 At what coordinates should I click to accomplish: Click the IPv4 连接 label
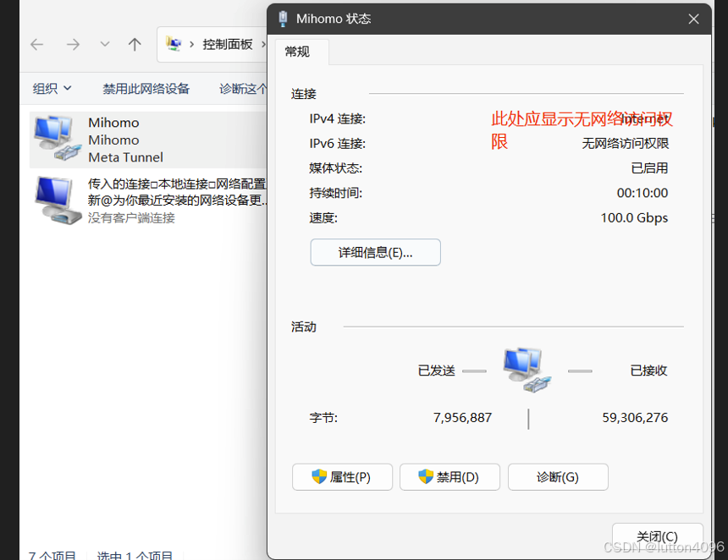[x=338, y=118]
